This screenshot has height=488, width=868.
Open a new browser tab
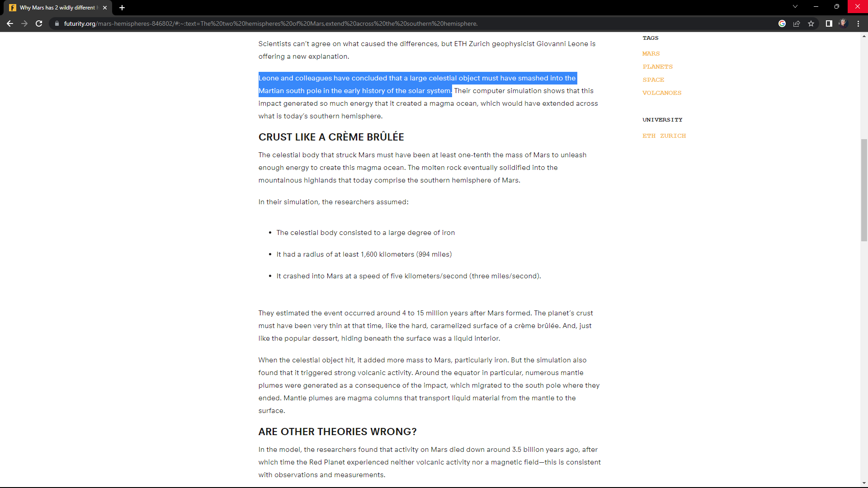122,8
